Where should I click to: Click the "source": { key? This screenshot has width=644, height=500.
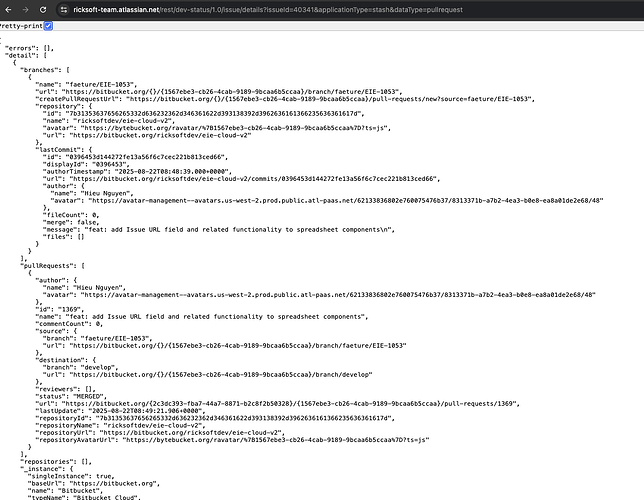click(56, 331)
